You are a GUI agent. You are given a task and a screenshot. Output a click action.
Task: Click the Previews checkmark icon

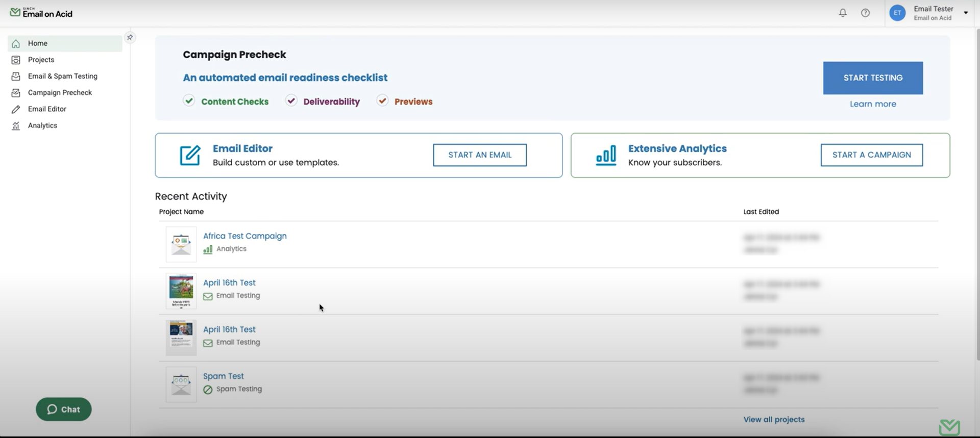pos(382,100)
